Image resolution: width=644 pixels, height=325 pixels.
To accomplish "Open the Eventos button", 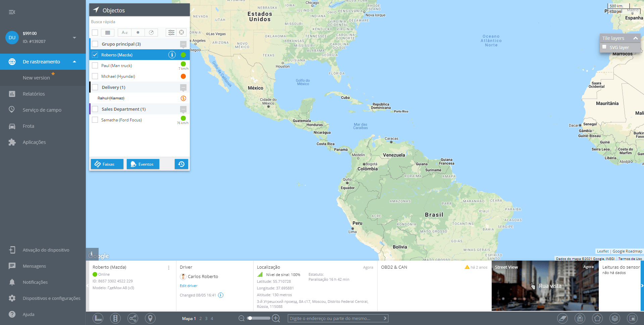I will (x=143, y=164).
